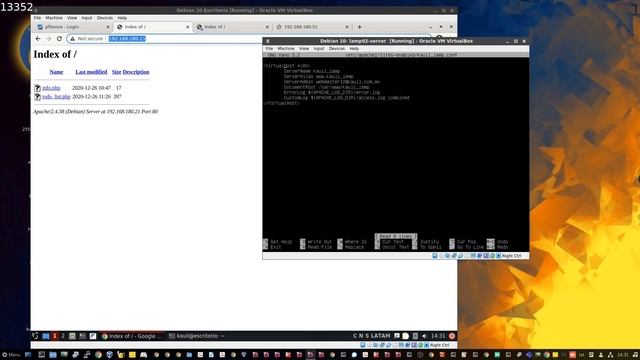The height and width of the screenshot is (360, 640).
Task: Click the LATAM keyboard layout indicator
Action: pos(380,336)
